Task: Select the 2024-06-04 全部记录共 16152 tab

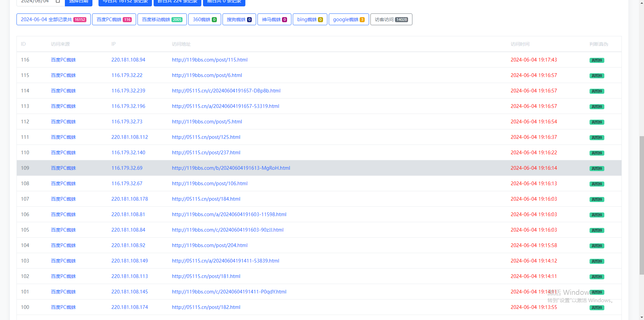Action: point(53,19)
